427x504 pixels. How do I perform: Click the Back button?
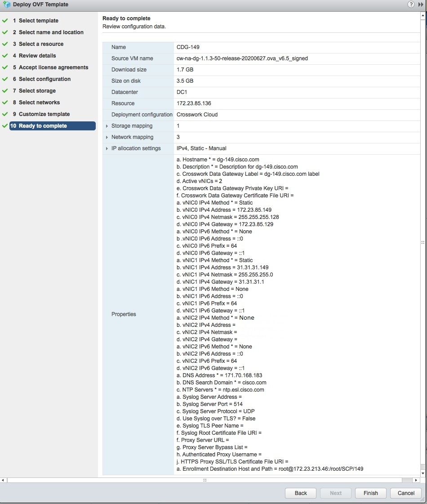point(300,493)
